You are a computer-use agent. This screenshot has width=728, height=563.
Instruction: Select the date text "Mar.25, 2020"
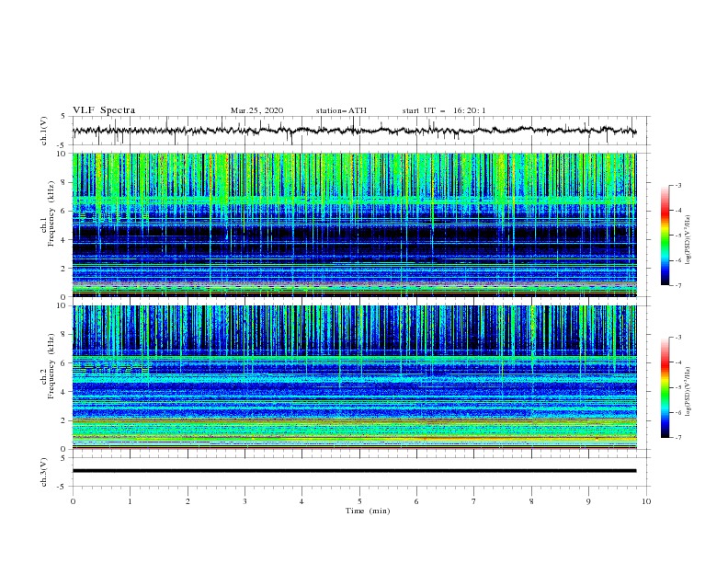coord(256,110)
